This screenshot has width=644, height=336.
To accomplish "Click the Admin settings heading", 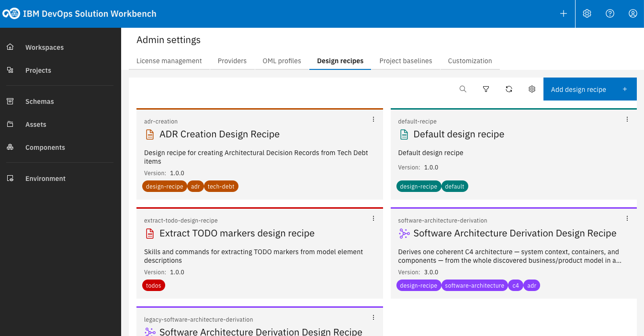I will 169,40.
